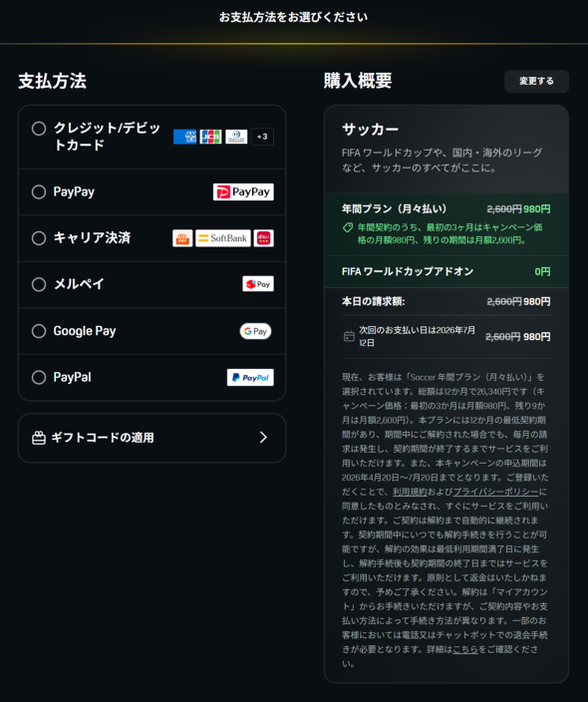Click the PayPal logo badge
Viewport: 588px width, 702px height.
250,377
